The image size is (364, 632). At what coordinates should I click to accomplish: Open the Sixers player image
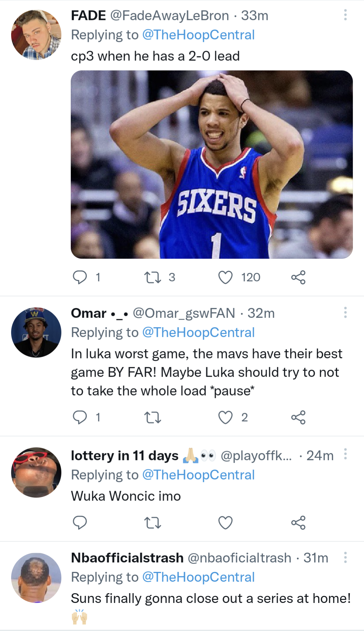[212, 164]
